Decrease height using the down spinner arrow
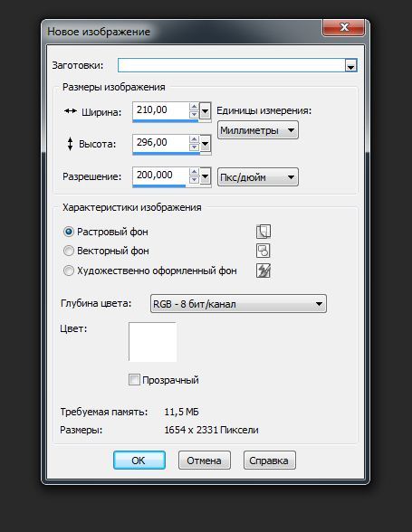Screen dimensions: 412x532 pyautogui.click(x=195, y=147)
